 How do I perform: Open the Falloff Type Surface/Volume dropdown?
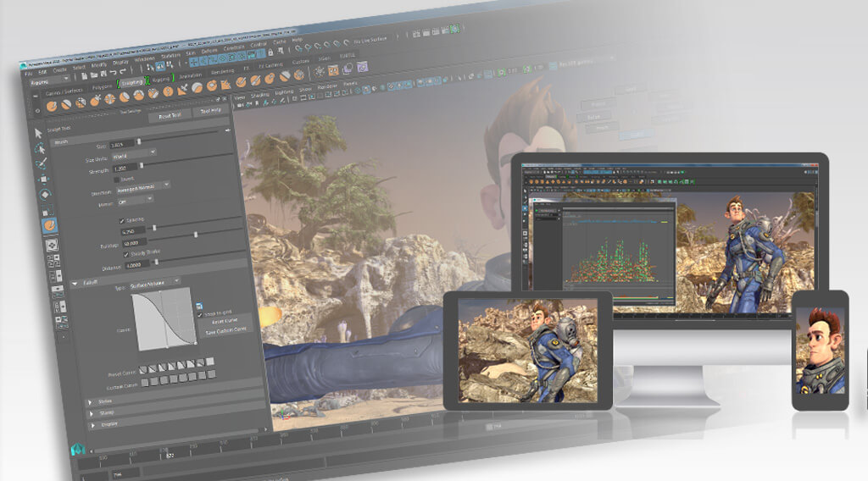[156, 285]
